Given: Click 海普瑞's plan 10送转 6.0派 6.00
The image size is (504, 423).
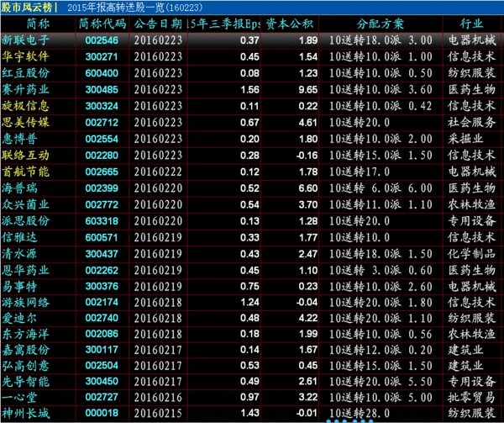Looking at the screenshot, I should 381,188.
